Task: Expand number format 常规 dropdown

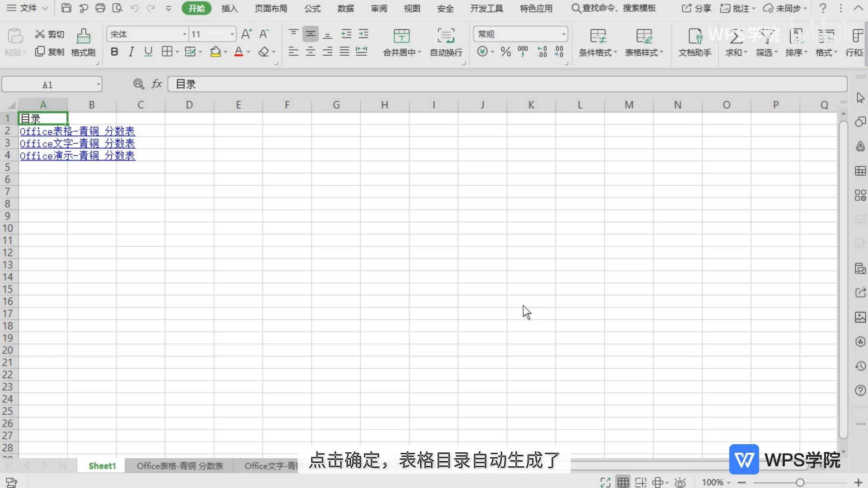Action: (x=563, y=34)
